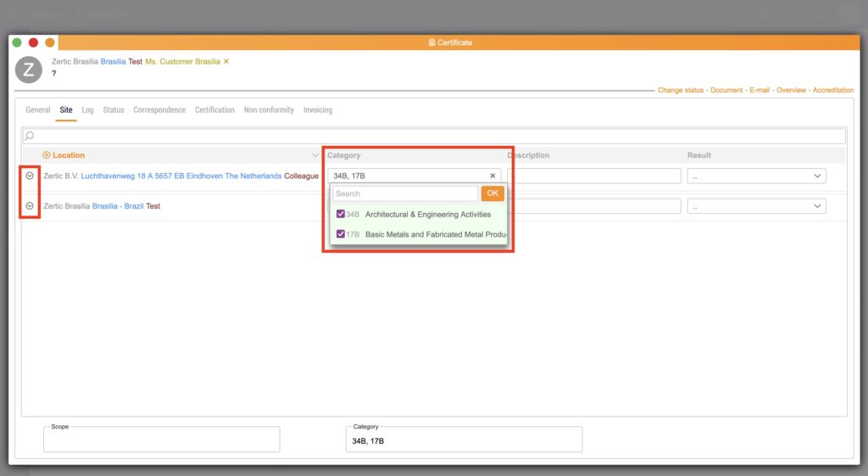
Task: Click the Search field in category popup
Action: click(x=405, y=193)
